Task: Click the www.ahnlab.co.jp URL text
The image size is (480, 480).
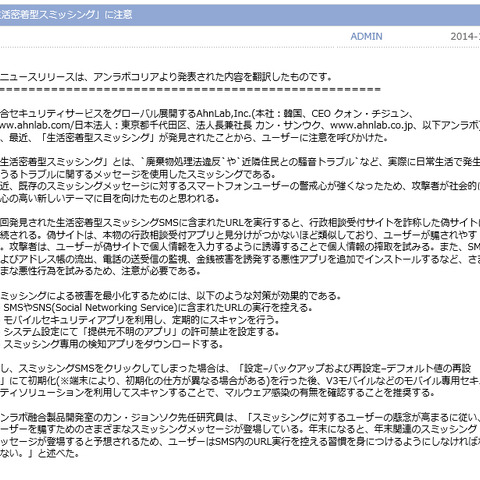Action: click(x=372, y=125)
